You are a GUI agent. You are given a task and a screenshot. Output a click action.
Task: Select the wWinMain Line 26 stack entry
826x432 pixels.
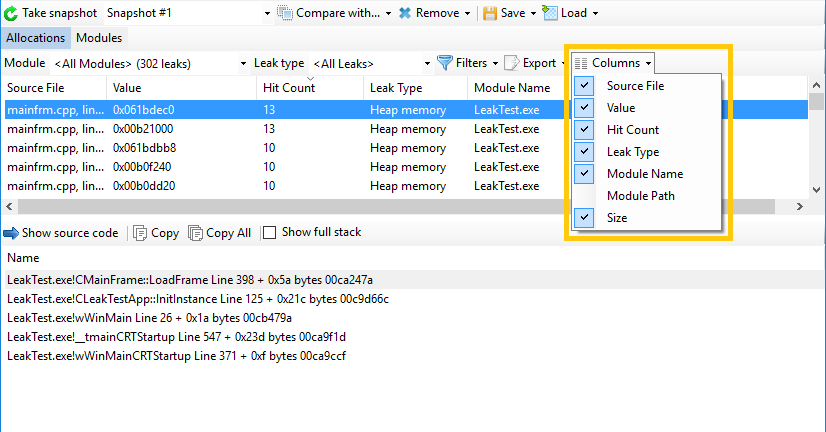click(149, 318)
